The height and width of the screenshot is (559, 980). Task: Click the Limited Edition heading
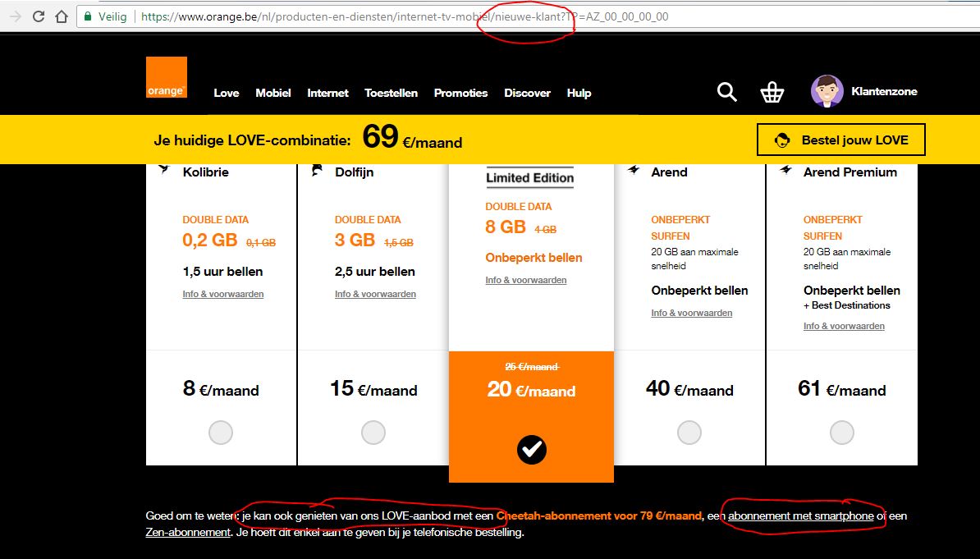[x=530, y=177]
